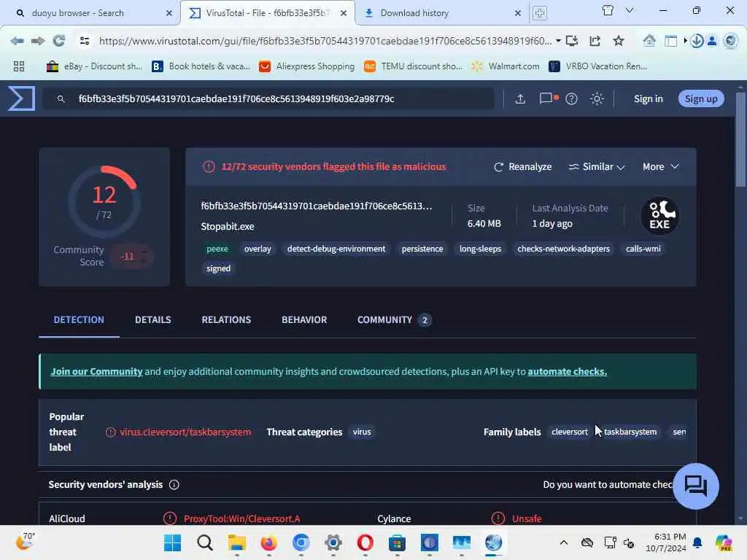Click the browser home icon
This screenshot has width=747, height=560.
(x=649, y=41)
